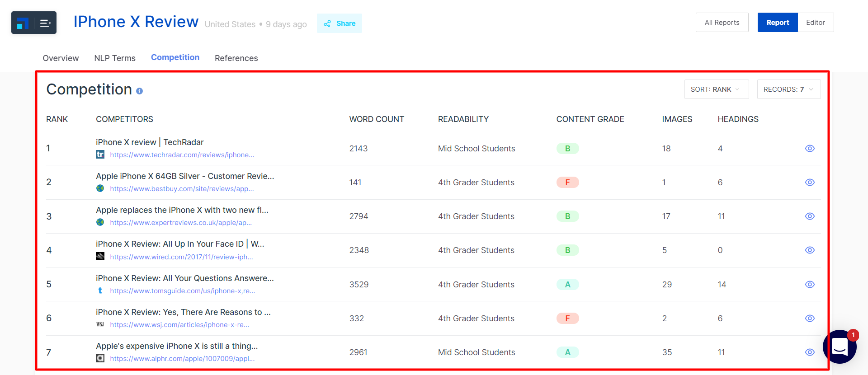Click the globe favicon for expertreviews.co.uk
868x375 pixels.
point(100,222)
